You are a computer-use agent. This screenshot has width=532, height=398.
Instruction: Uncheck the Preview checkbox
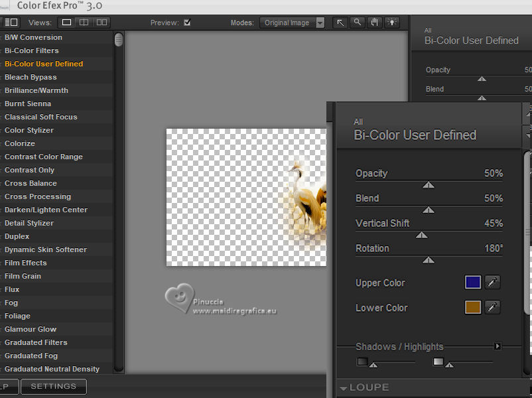tap(187, 23)
